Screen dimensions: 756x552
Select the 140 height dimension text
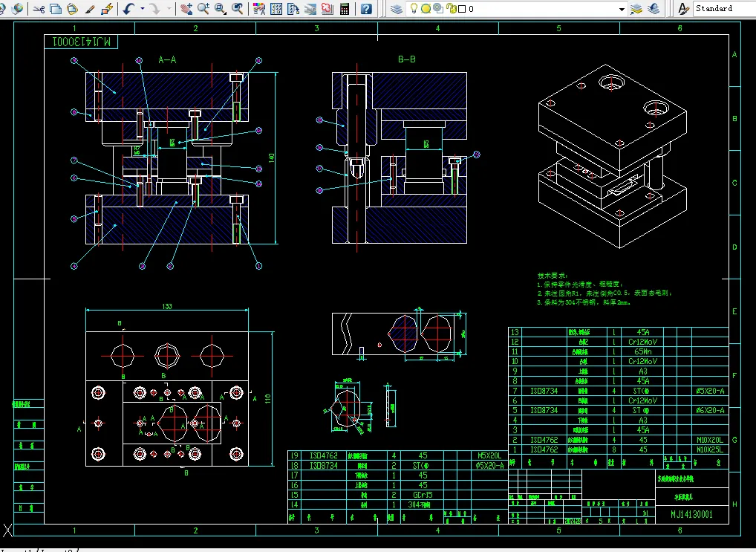coord(272,158)
